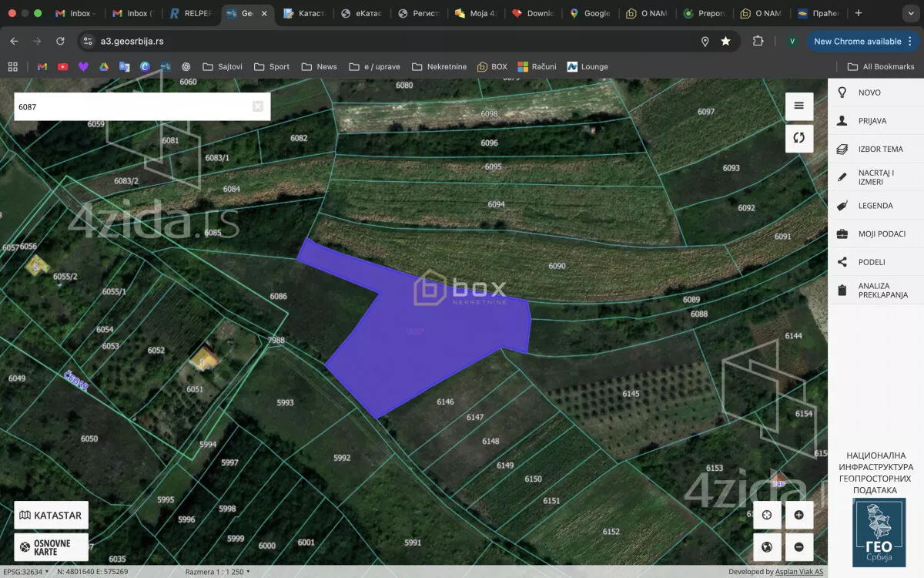Click the globe full-extent button
Image resolution: width=924 pixels, height=578 pixels.
tap(767, 547)
